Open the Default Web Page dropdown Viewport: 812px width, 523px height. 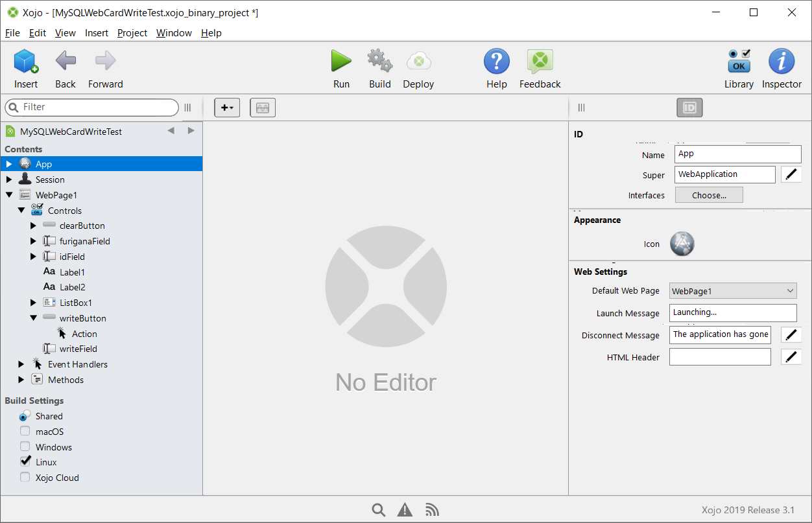(733, 291)
